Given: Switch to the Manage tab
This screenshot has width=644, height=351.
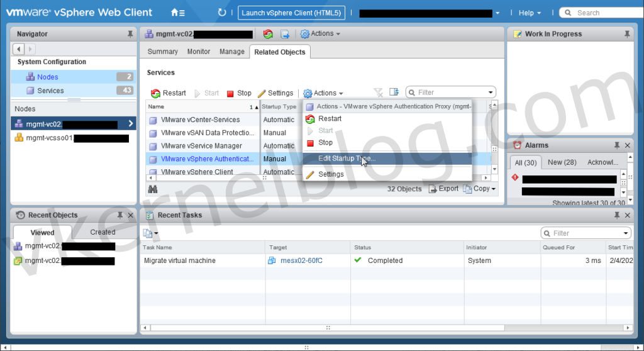Looking at the screenshot, I should [232, 52].
